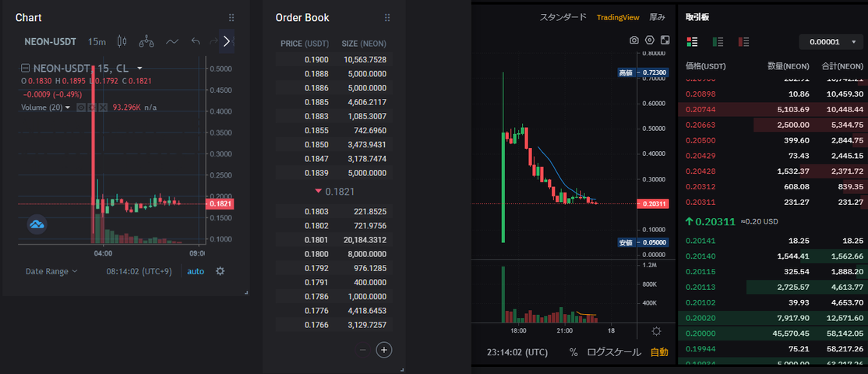868x374 pixels.
Task: Select bid price 0.20000 row
Action: (x=773, y=333)
